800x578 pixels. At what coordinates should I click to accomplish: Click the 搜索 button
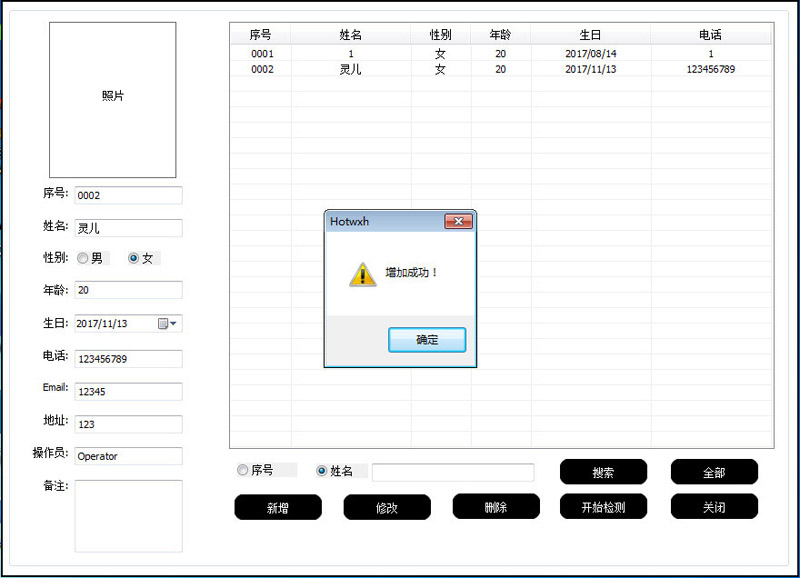coord(603,472)
